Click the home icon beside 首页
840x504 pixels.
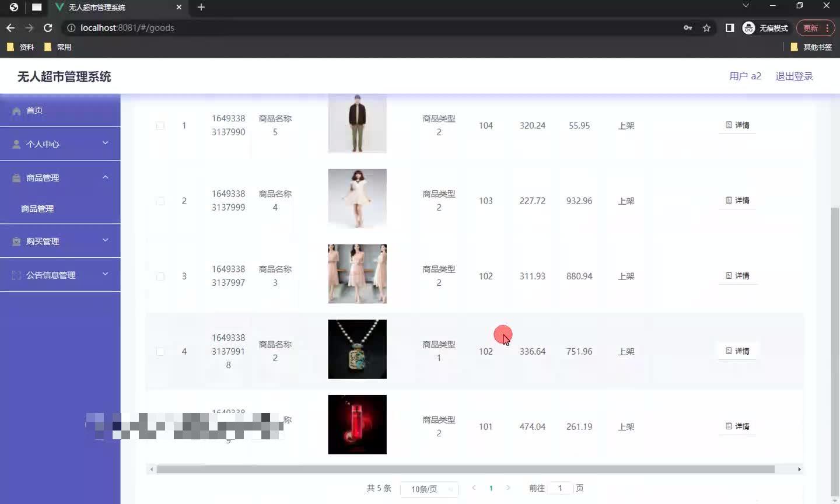pos(16,111)
